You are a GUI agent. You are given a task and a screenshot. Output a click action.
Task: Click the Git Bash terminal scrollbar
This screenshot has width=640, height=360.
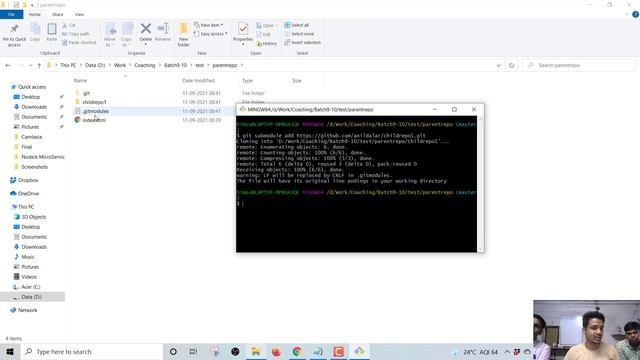[480, 184]
